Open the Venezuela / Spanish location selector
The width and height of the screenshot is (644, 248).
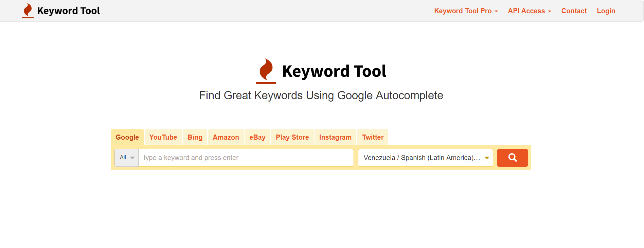425,158
